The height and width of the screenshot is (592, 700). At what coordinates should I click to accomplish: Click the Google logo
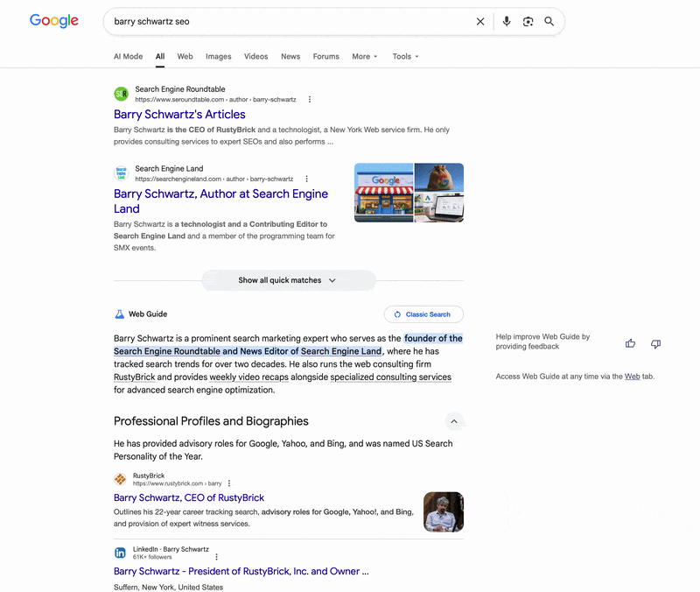tap(54, 20)
